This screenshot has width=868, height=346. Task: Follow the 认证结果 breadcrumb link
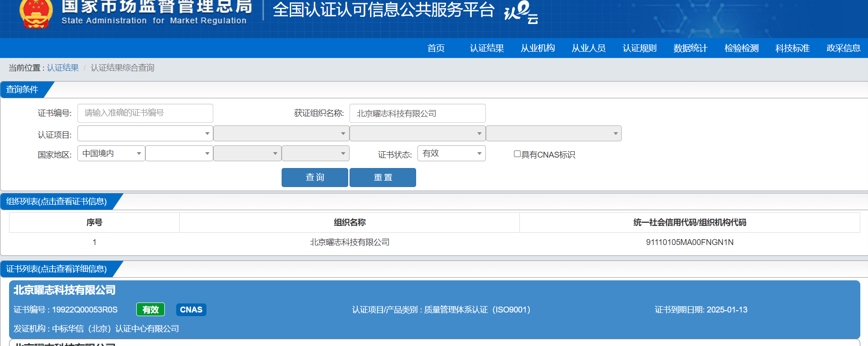(x=62, y=67)
